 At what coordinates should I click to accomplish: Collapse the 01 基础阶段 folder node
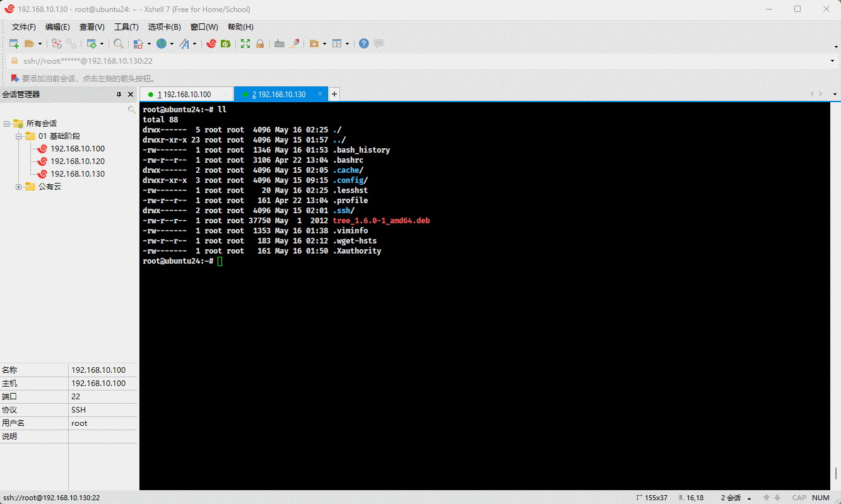click(19, 136)
